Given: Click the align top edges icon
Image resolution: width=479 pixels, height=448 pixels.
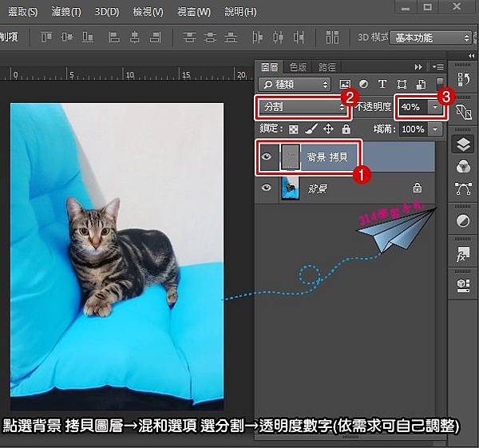Looking at the screenshot, I should 46,38.
